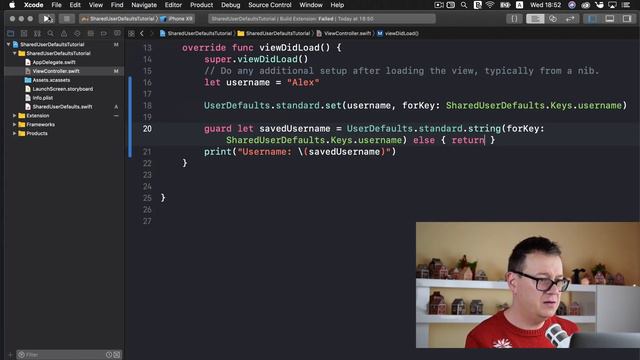Open the ViewController.swift breadcrumb dropdown
This screenshot has height=360, width=640.
(344, 33)
